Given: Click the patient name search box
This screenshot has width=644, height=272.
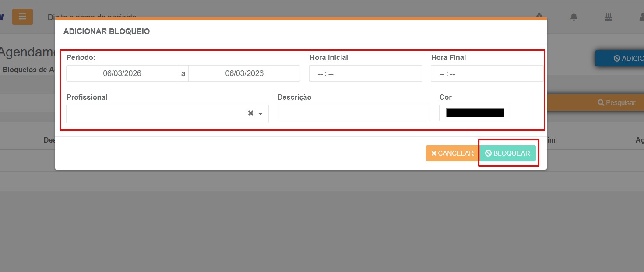Looking at the screenshot, I should coord(92,17).
